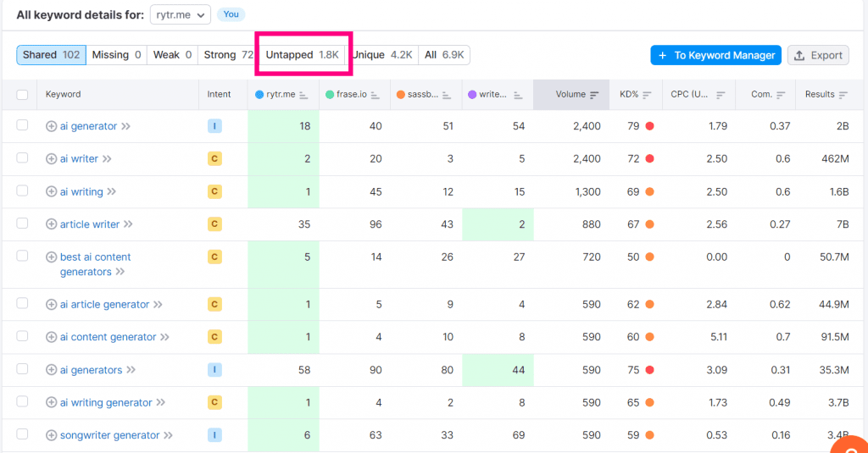
Task: Switch to the Strong 72 tab
Action: tap(228, 55)
